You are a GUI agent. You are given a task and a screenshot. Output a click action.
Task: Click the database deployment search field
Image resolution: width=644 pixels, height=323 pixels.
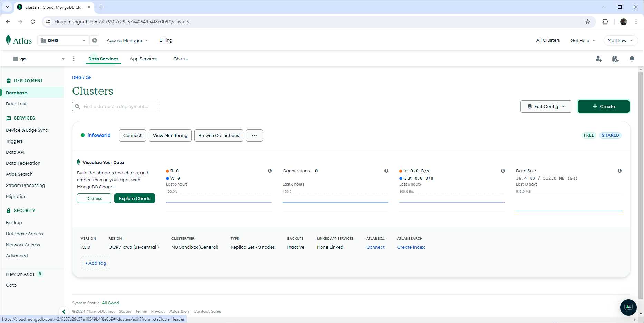click(x=115, y=106)
